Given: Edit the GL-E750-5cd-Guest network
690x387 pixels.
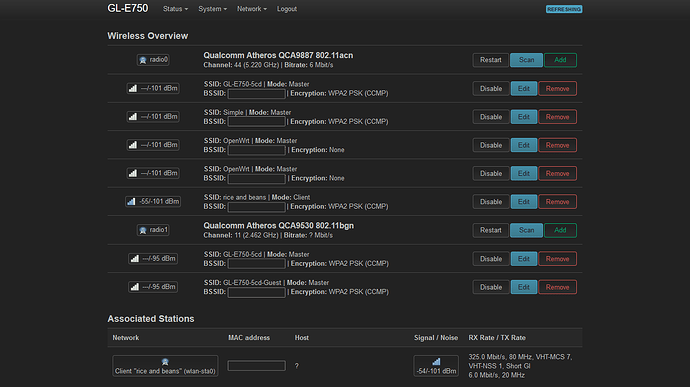Looking at the screenshot, I should [524, 287].
